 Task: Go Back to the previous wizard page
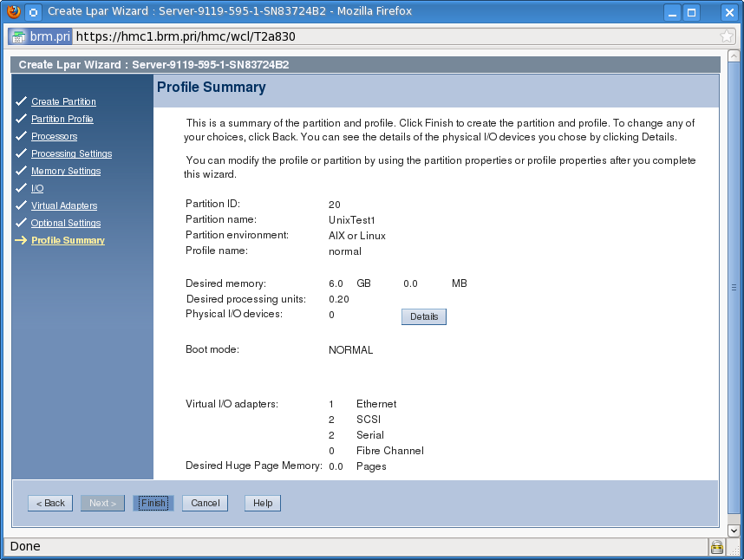49,503
